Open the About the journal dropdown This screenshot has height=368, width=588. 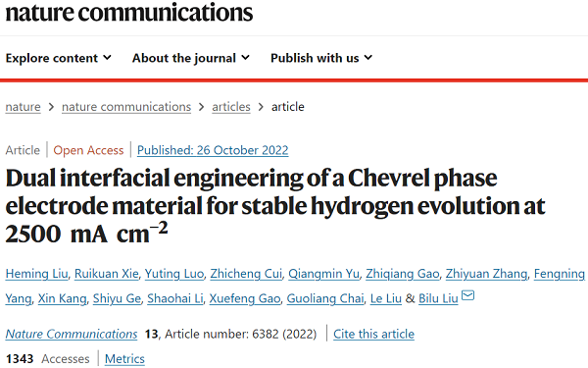191,58
